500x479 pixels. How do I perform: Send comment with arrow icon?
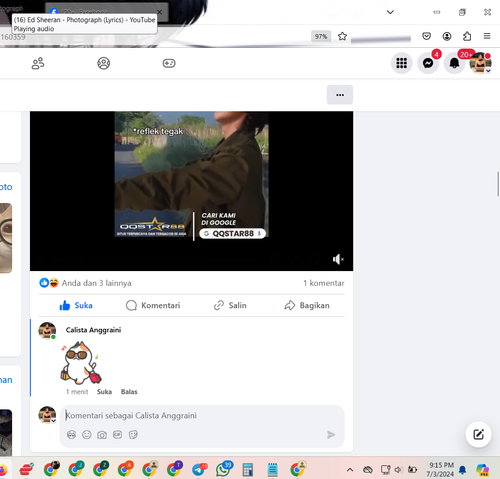coord(331,435)
